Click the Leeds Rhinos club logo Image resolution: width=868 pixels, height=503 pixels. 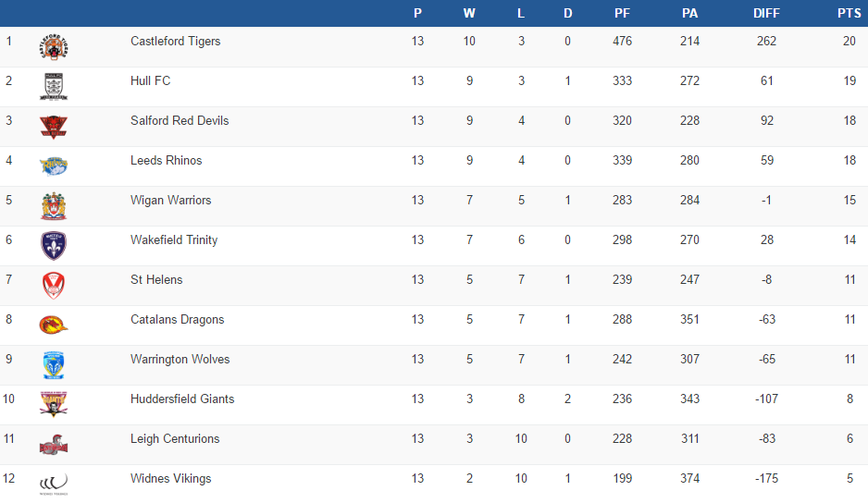[54, 166]
